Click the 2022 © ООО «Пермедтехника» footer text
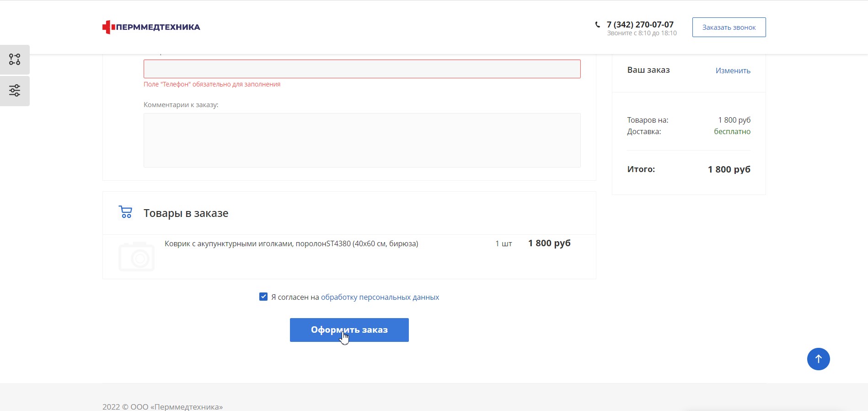This screenshot has height=411, width=868. [163, 406]
